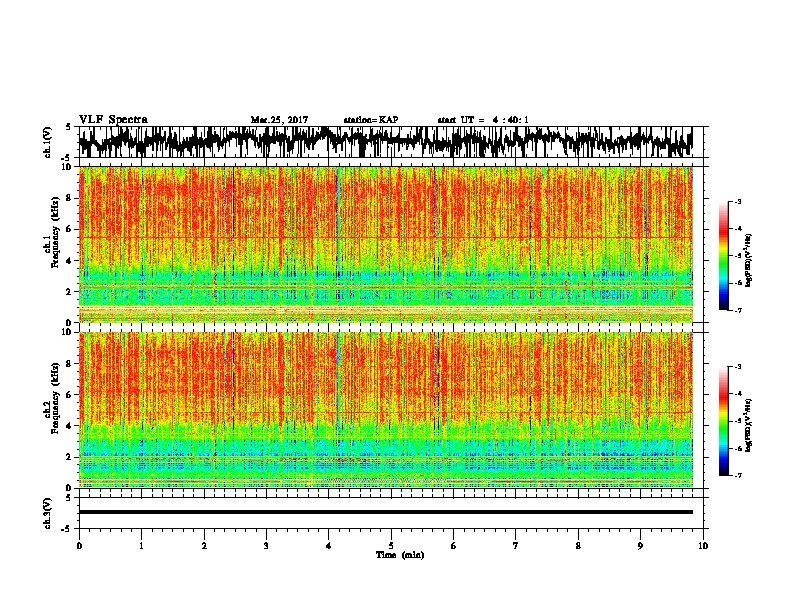Viewport: 792px width, 612px height.
Task: Click the ch.2 spectrogram panel
Action: (x=386, y=410)
